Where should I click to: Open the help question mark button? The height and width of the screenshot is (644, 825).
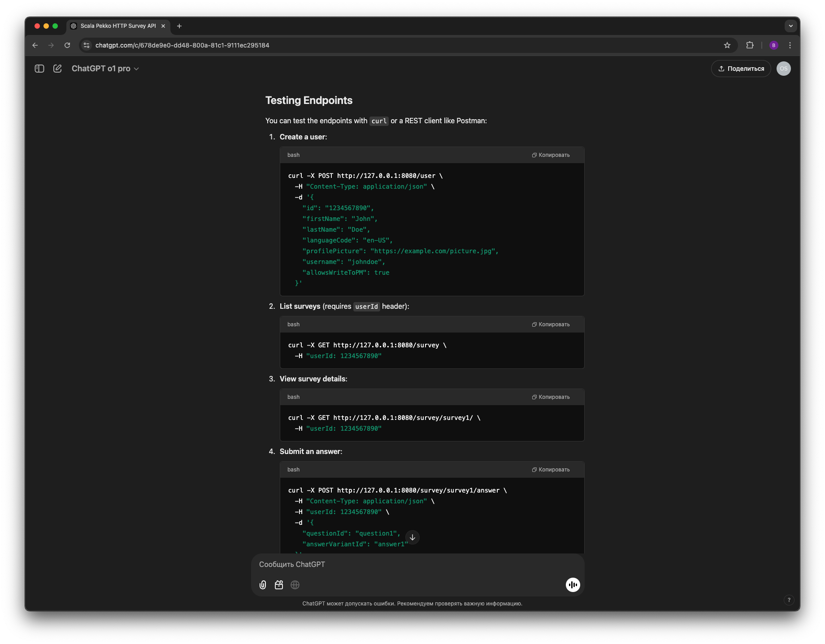pos(789,600)
